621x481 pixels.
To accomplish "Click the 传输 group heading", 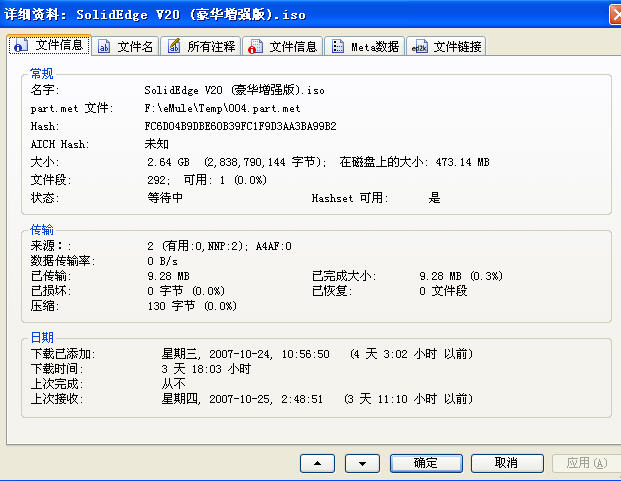I will click(42, 230).
